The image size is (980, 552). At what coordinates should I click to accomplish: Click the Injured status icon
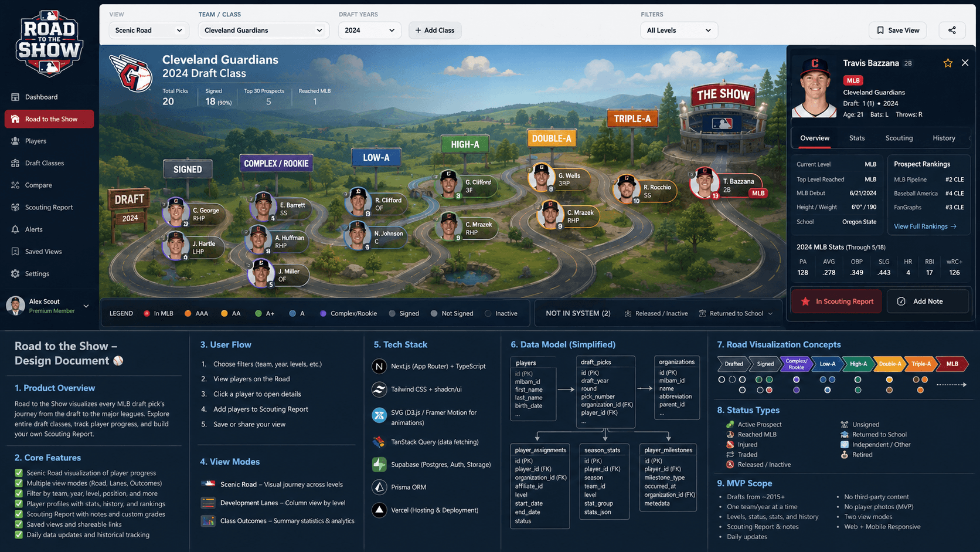(730, 445)
